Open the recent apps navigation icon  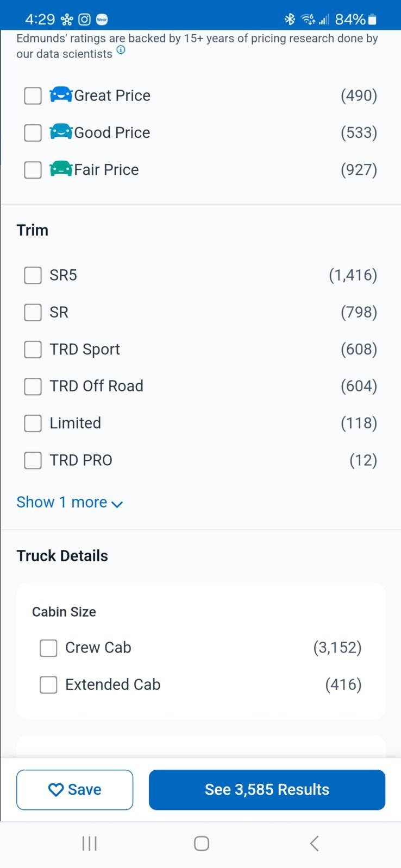tap(89, 843)
